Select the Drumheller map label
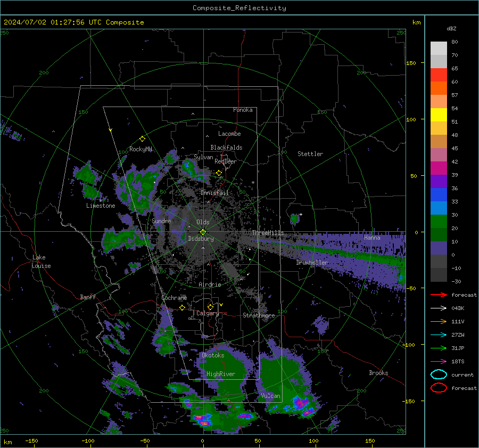Viewport: 479px width, 448px height. click(x=312, y=263)
